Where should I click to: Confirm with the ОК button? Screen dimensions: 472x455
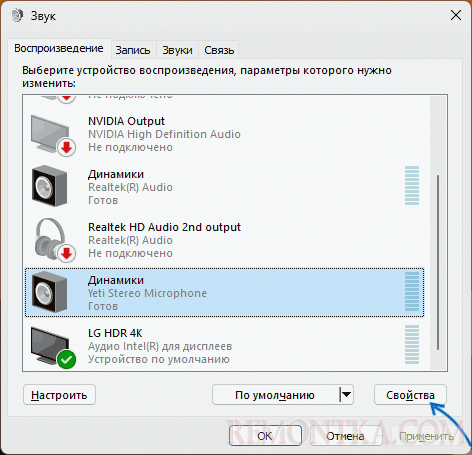click(265, 436)
